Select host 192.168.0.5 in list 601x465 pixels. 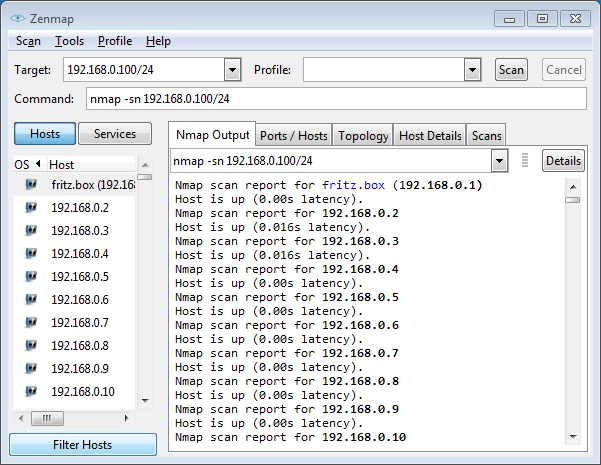[x=74, y=276]
